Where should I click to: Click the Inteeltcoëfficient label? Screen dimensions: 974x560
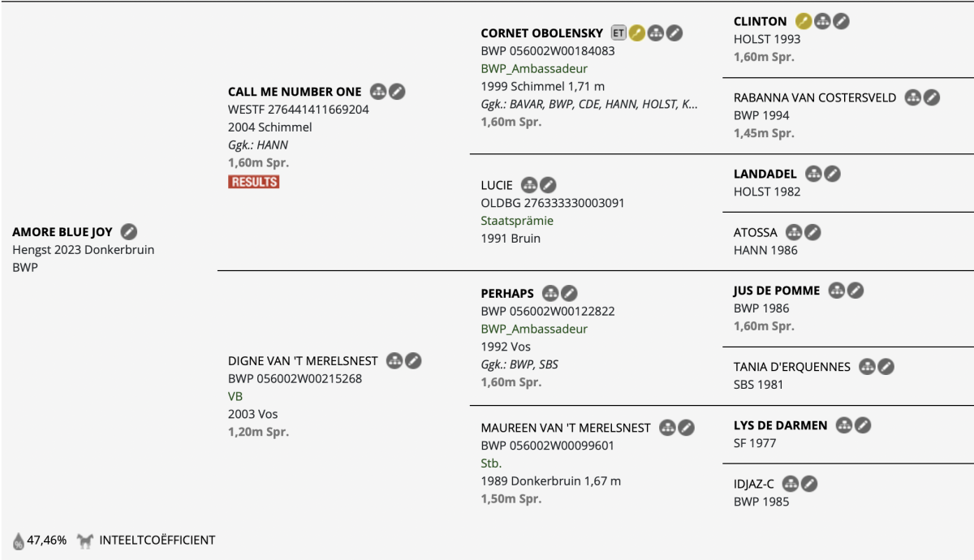(x=157, y=540)
